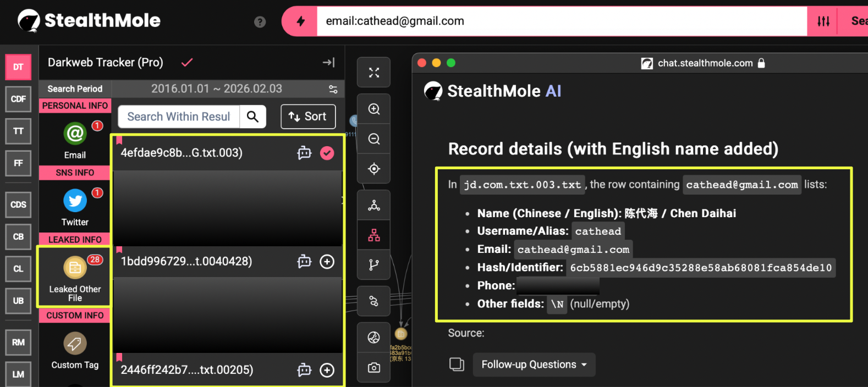Image resolution: width=868 pixels, height=387 pixels.
Task: Click the zoom in magnifier icon
Action: 374,109
